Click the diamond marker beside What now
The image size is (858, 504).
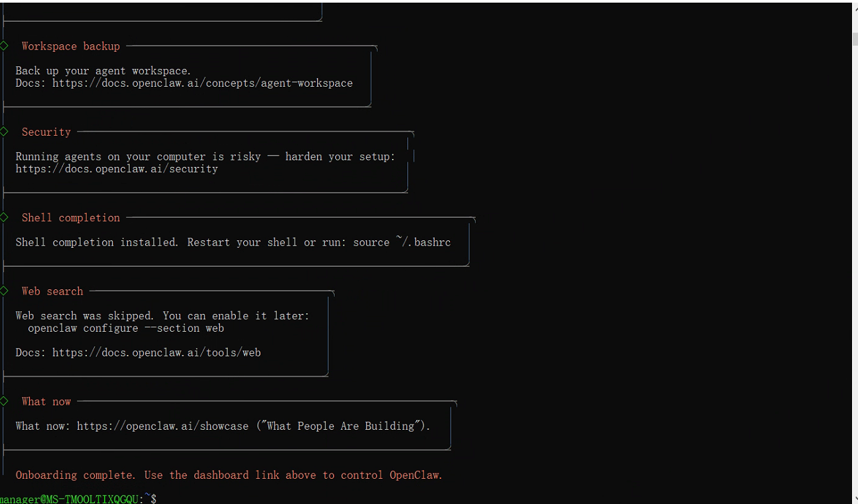point(4,401)
